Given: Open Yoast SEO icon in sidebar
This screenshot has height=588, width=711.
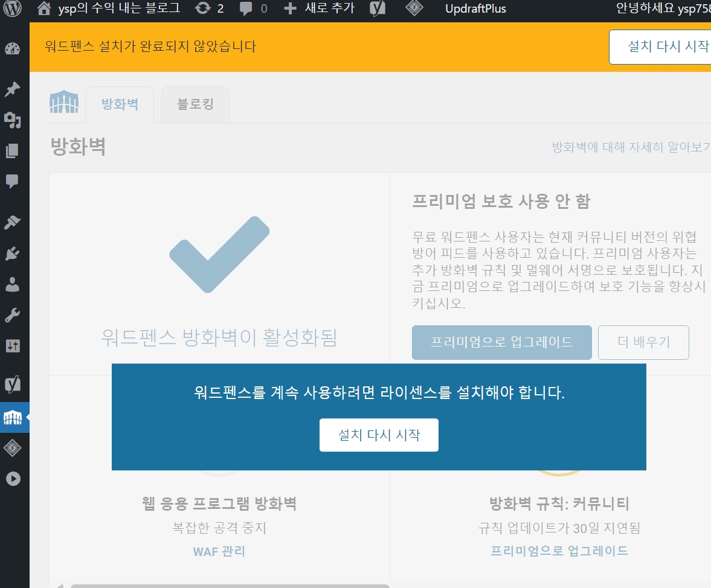Looking at the screenshot, I should [x=13, y=384].
